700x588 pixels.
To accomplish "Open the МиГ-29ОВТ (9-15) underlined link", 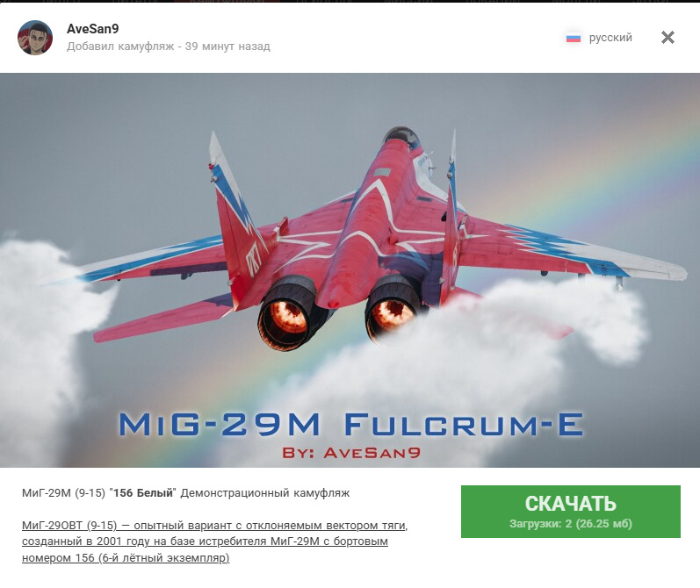I will [69, 526].
